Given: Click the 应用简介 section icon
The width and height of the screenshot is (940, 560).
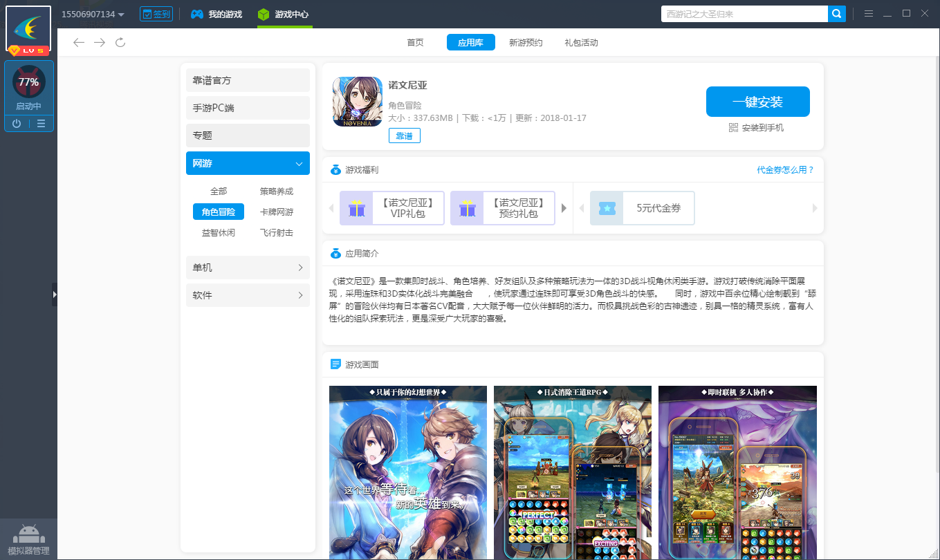Looking at the screenshot, I should (x=335, y=254).
